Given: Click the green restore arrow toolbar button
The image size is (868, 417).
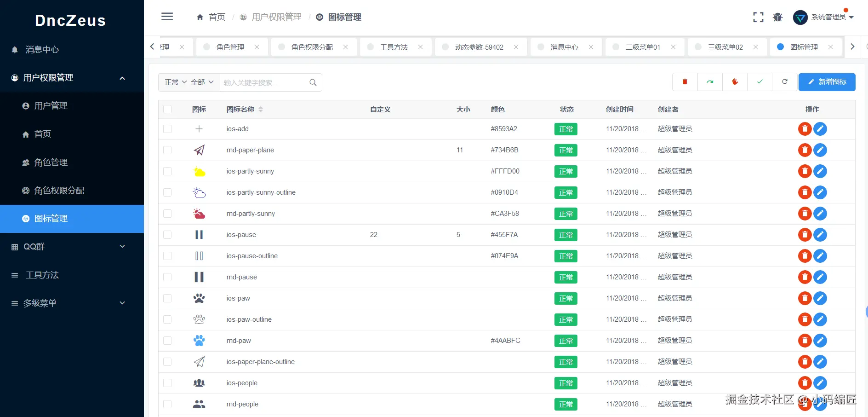Looking at the screenshot, I should tap(710, 82).
